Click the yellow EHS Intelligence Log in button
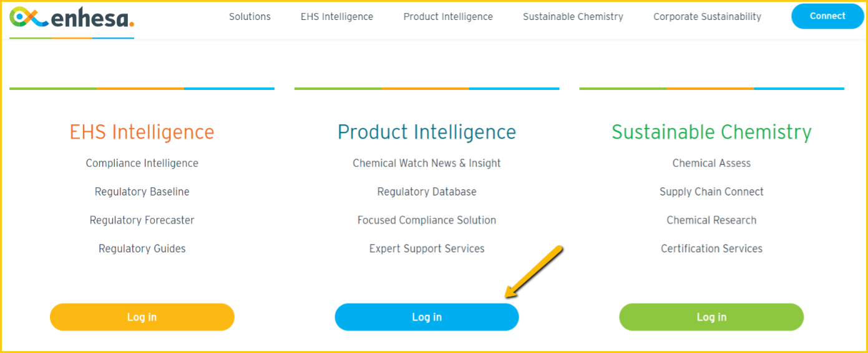This screenshot has height=353, width=868. (142, 317)
